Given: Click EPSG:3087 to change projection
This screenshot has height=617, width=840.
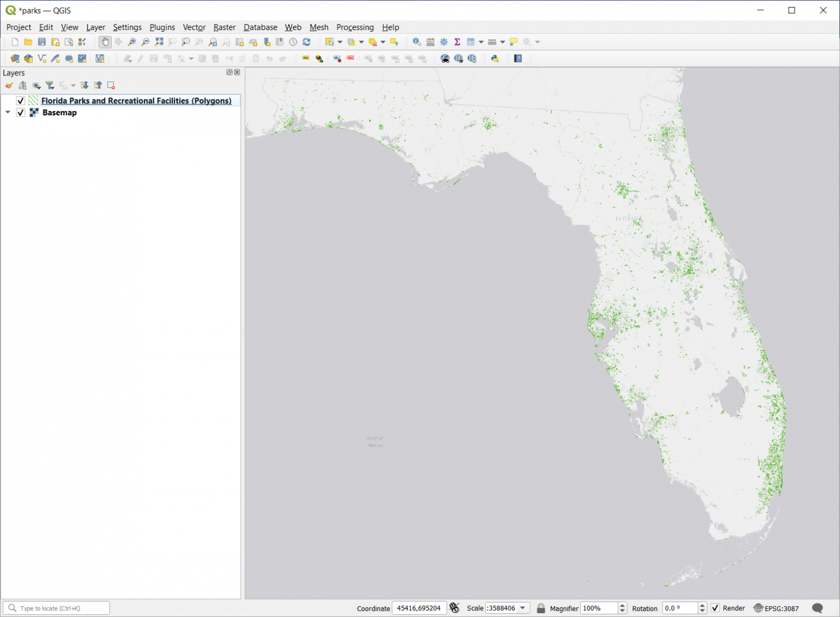Looking at the screenshot, I should point(781,608).
